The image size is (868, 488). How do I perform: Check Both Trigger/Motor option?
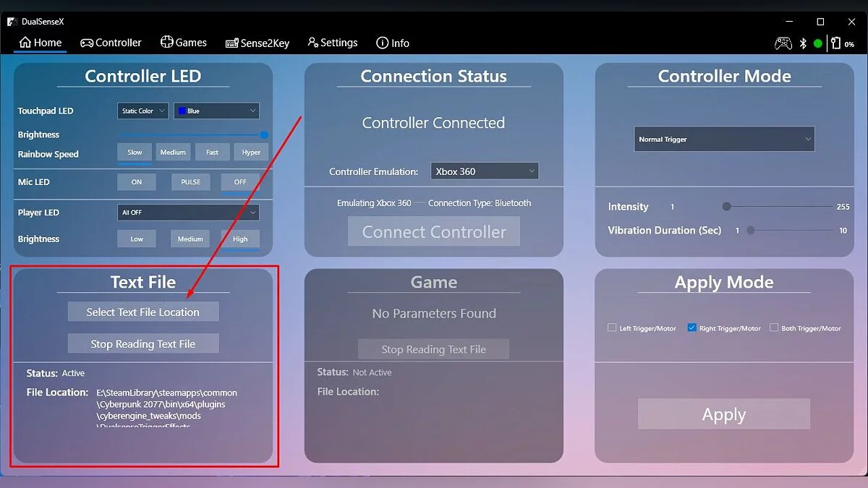tap(774, 328)
